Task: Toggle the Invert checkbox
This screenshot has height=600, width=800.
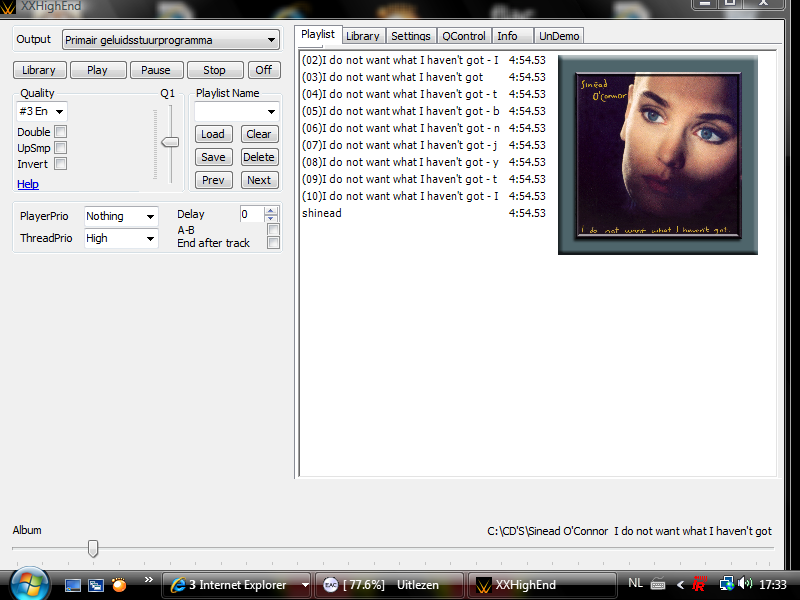Action: (61, 164)
